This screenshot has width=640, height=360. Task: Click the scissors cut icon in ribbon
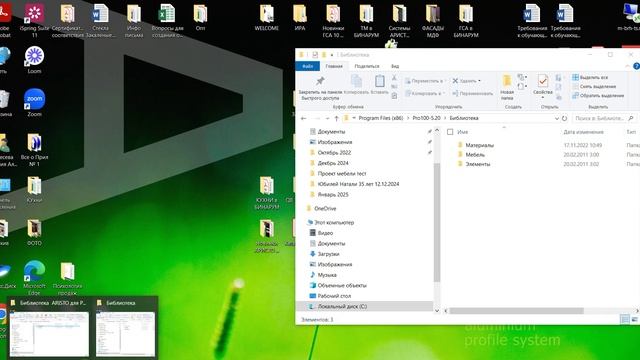tap(394, 78)
